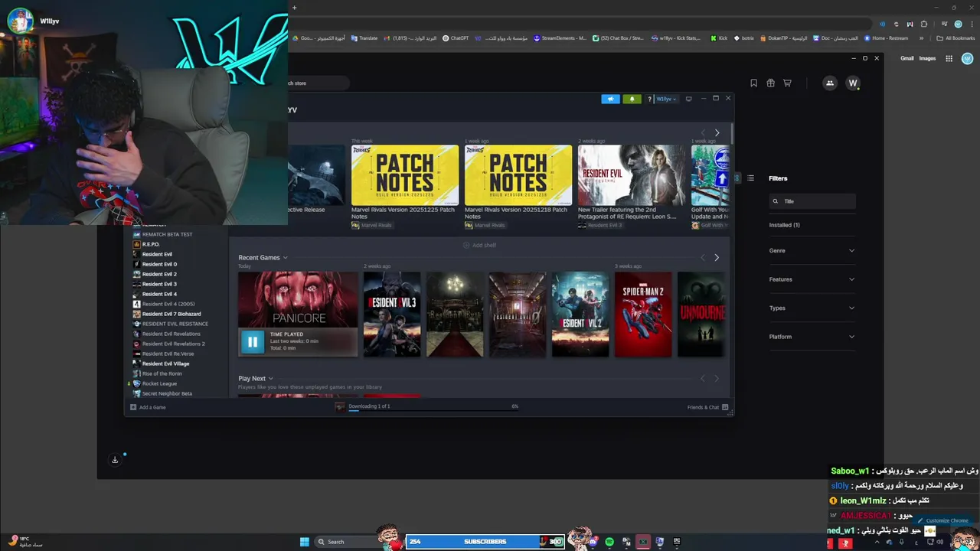Open the Windows Start button
This screenshot has width=980, height=551.
(x=304, y=542)
